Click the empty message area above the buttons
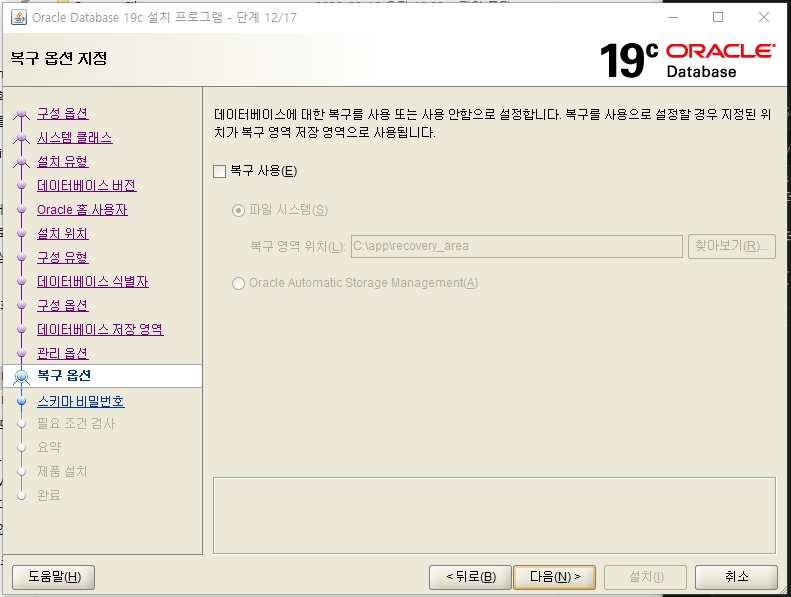The image size is (791, 597). point(494,516)
